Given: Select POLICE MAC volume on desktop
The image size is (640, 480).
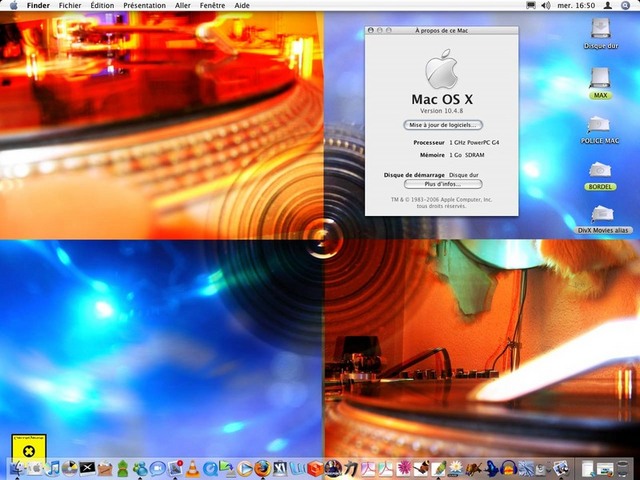Looking at the screenshot, I should pos(600,130).
